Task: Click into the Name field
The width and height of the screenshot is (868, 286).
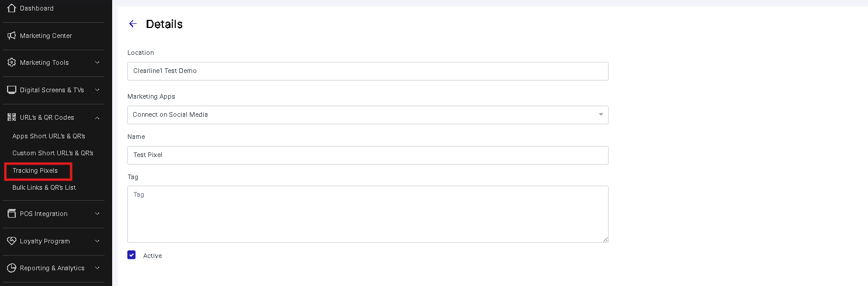Action: tap(368, 155)
